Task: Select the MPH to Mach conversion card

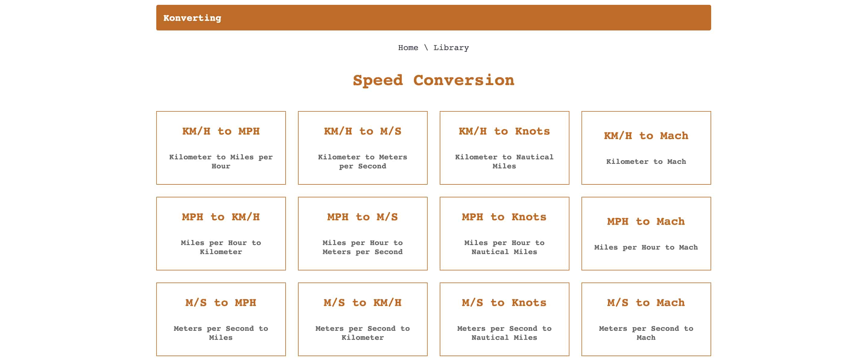Action: pyautogui.click(x=645, y=233)
